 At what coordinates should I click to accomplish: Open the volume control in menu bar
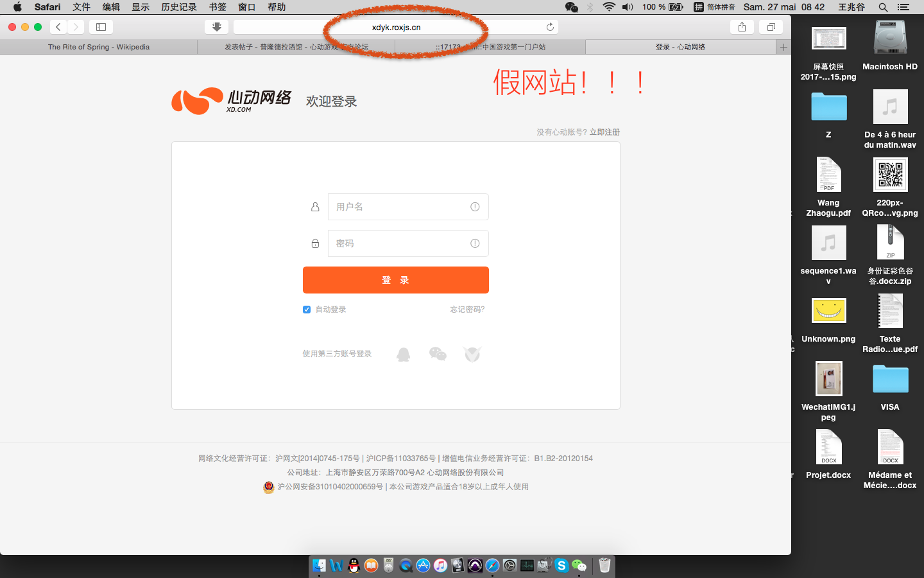pos(628,7)
